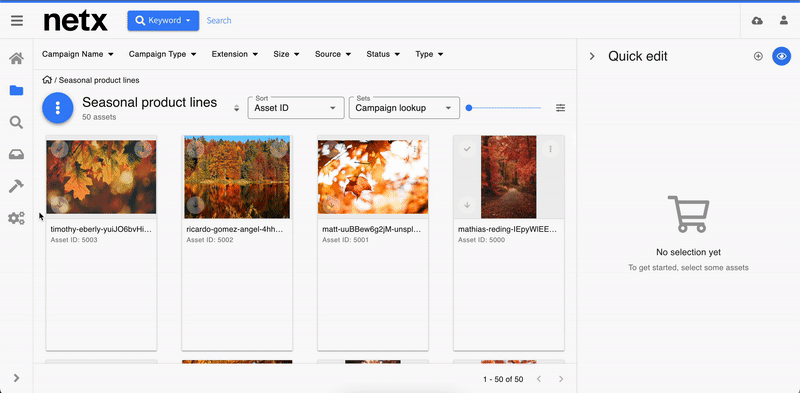Expand the Campaign Type filter
The image size is (800, 393).
pos(162,54)
